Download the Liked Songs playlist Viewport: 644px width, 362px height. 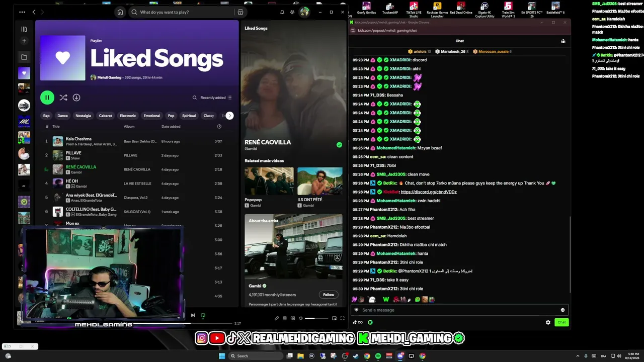[x=76, y=98]
